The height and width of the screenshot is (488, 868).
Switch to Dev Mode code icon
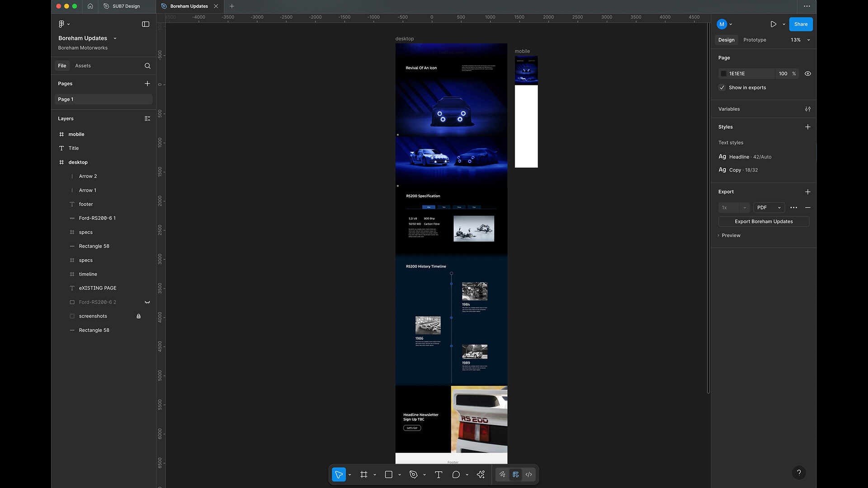point(528,474)
